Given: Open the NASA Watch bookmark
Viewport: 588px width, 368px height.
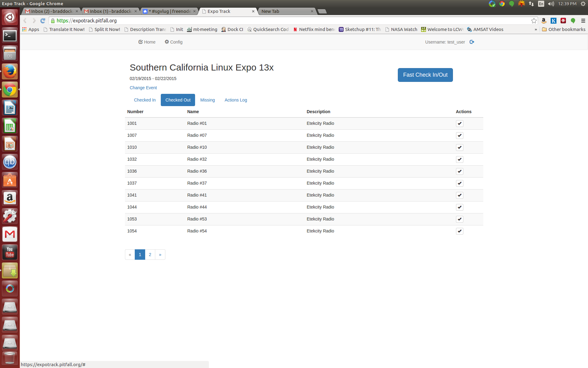Looking at the screenshot, I should [x=401, y=29].
